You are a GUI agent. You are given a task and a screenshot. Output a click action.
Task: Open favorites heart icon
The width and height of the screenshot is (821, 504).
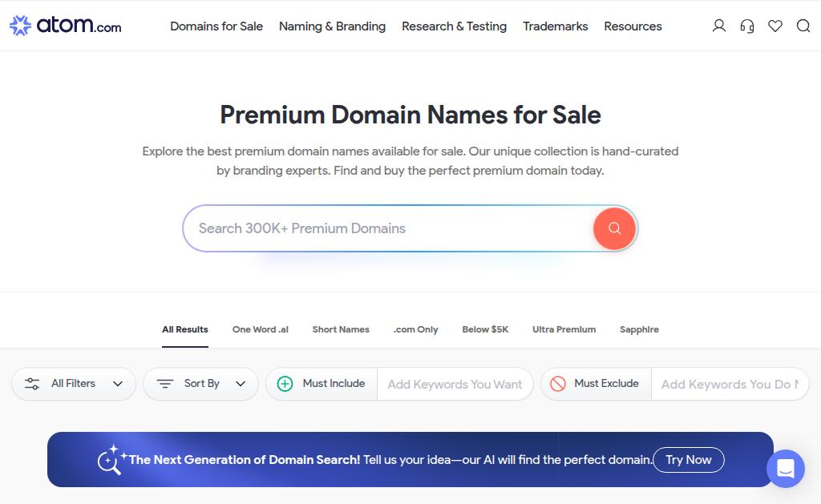775,26
